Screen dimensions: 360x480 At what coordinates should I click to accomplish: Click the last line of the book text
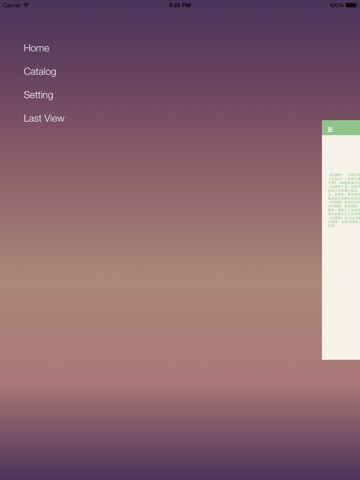pyautogui.click(x=332, y=226)
